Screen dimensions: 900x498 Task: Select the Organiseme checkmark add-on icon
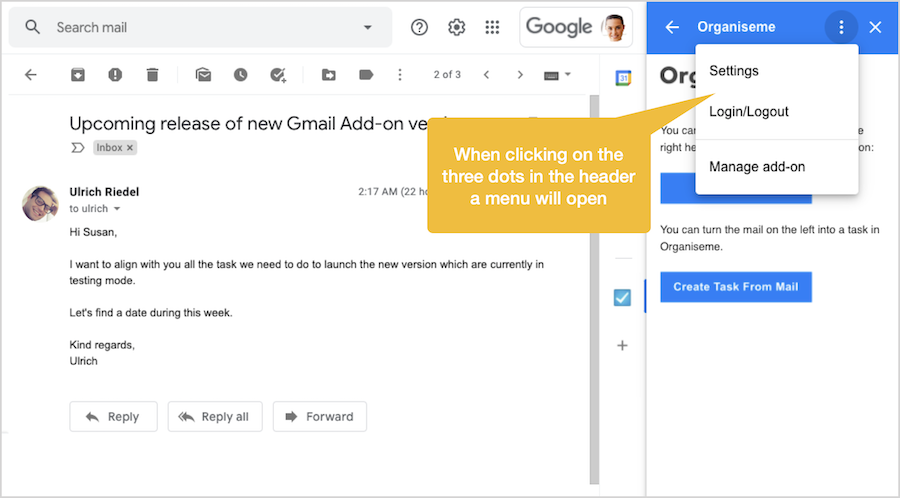coord(622,297)
